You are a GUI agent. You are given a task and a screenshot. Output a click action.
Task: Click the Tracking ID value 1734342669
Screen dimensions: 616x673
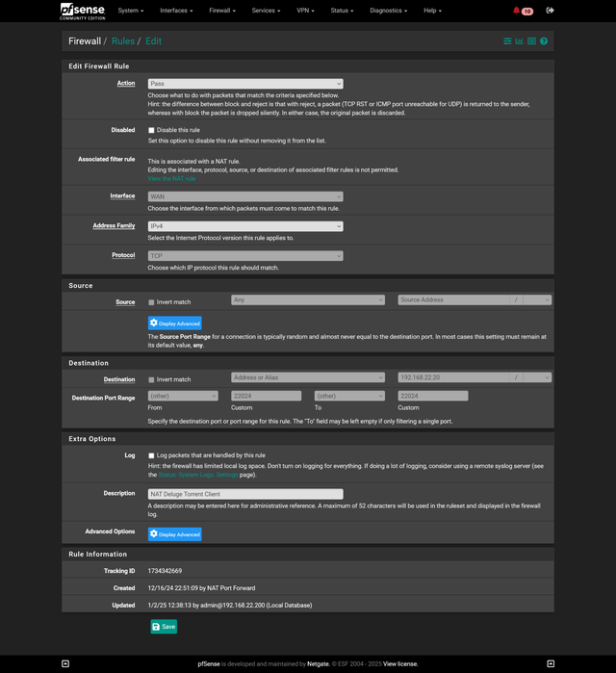165,571
